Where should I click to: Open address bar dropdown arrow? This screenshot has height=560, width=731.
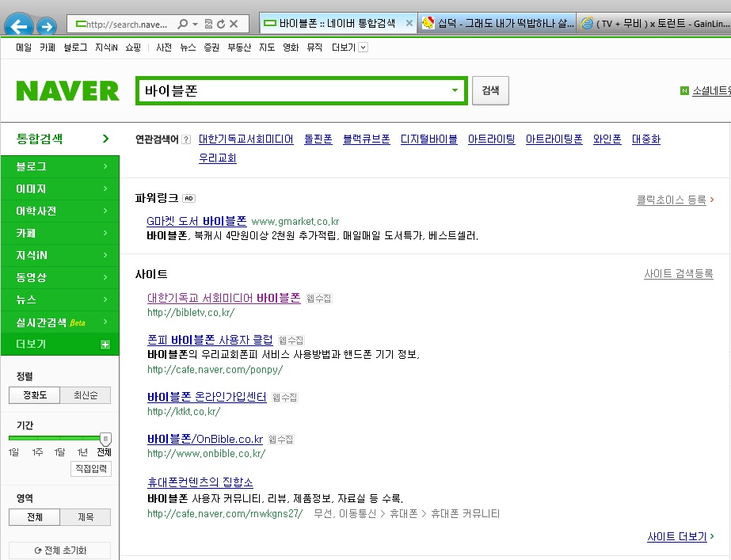tap(196, 24)
